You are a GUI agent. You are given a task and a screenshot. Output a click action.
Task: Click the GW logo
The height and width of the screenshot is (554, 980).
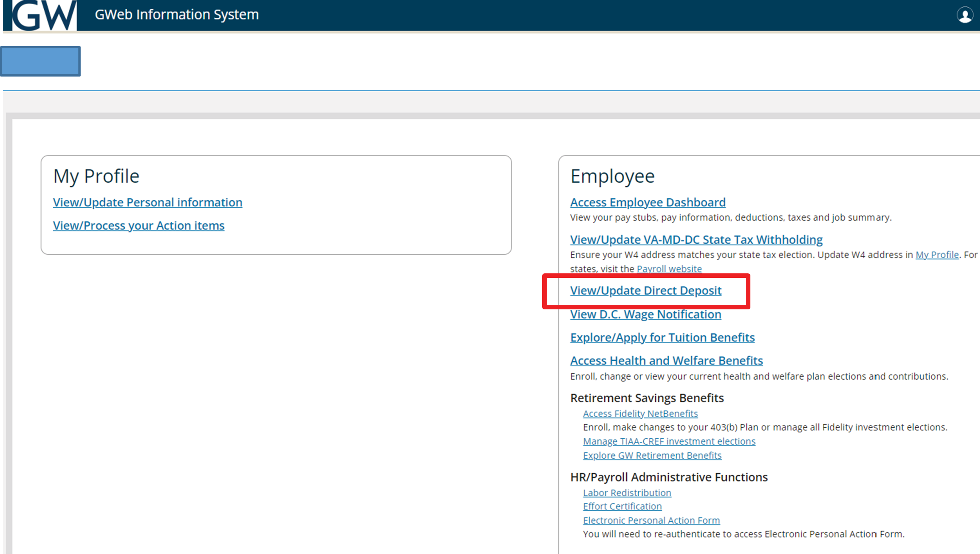(x=44, y=15)
